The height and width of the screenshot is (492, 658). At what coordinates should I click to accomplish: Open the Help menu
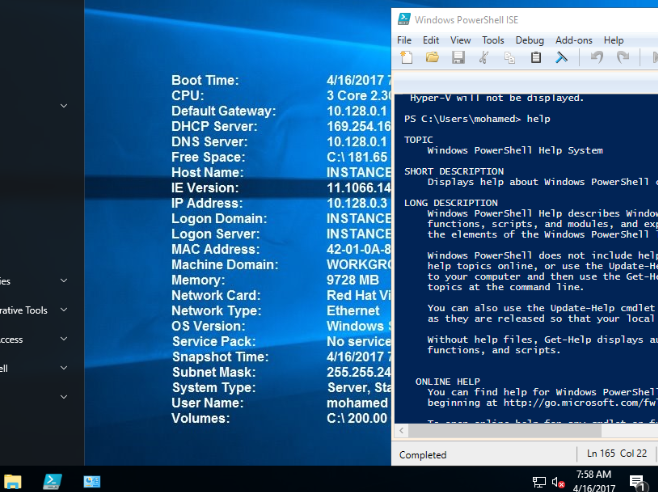614,40
